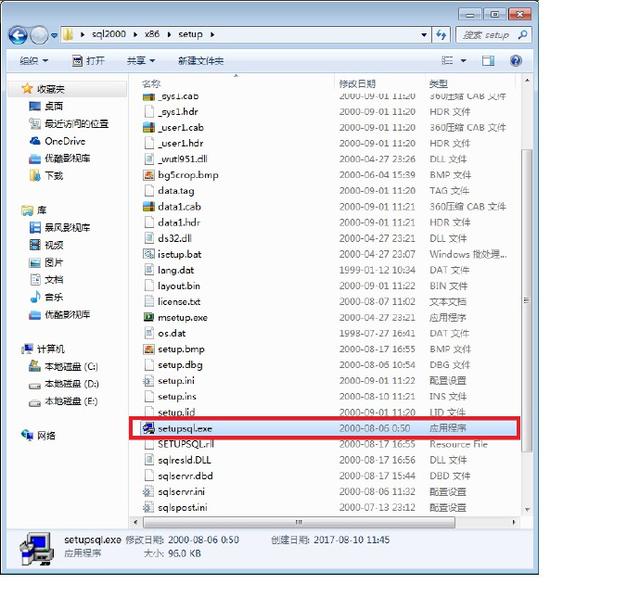Click the blue Help question mark icon

516,61
